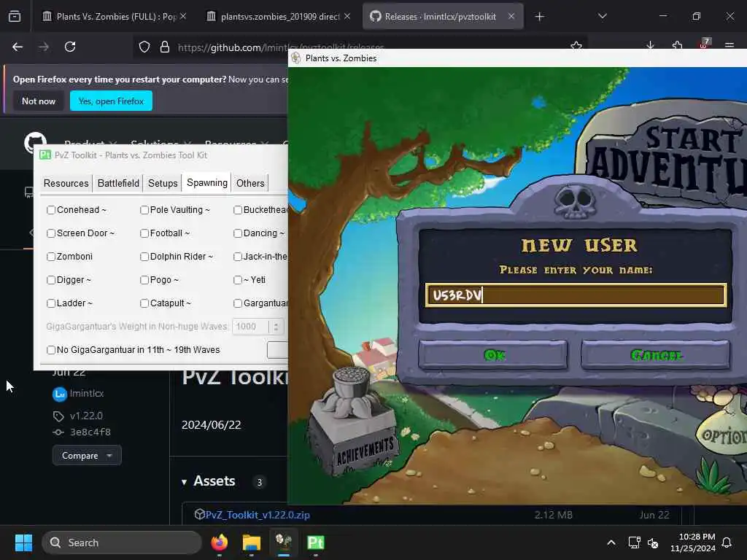Confirm the new user name with OK

pyautogui.click(x=493, y=355)
